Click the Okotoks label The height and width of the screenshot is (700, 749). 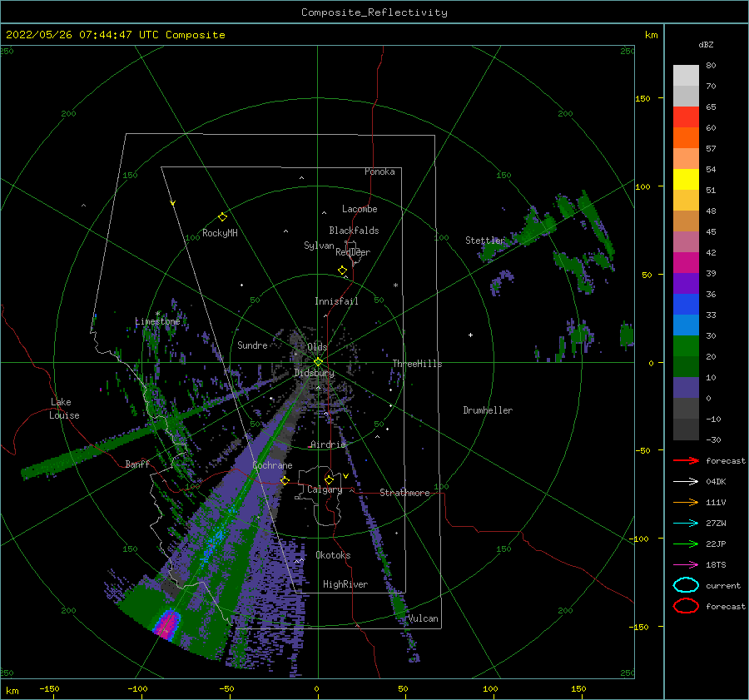[333, 555]
